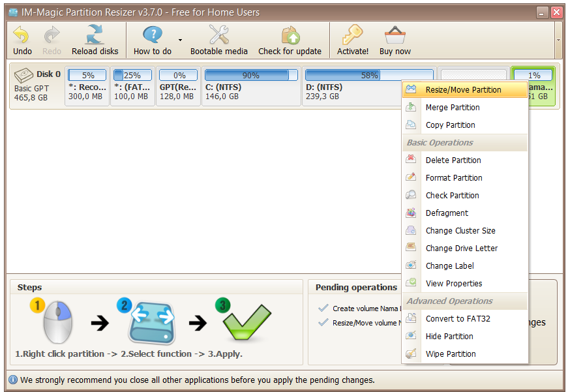Click the Reload disks icon
This screenshot has width=568, height=392.
95,35
